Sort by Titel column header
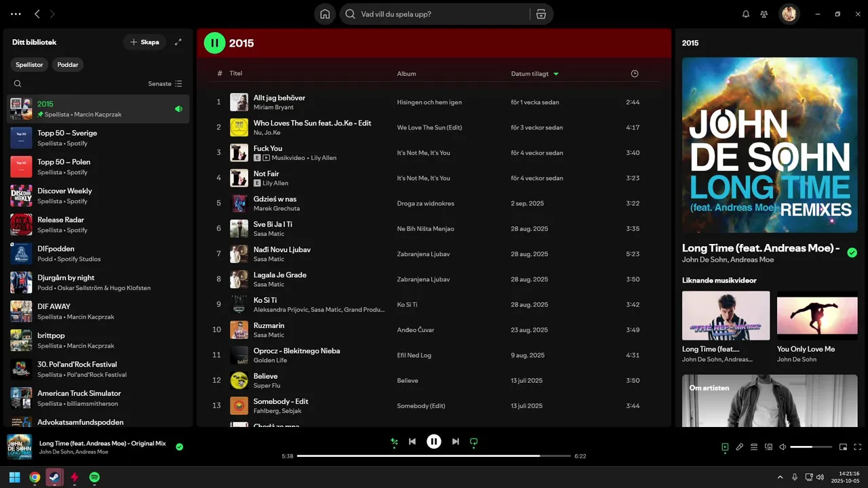This screenshot has height=488, width=868. tap(236, 73)
